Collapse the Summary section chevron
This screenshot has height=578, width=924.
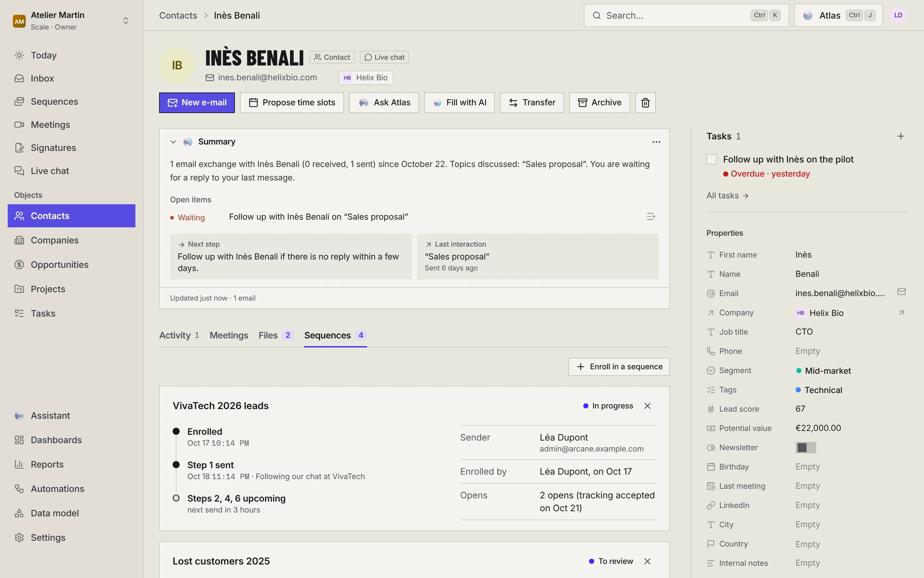(173, 142)
